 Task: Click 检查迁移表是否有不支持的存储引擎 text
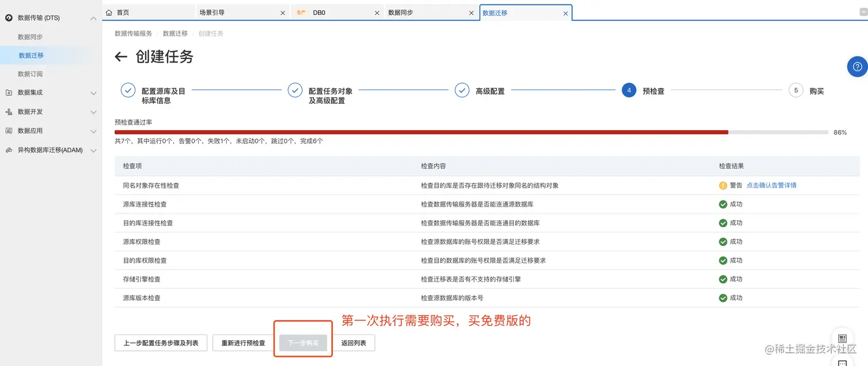pos(471,279)
